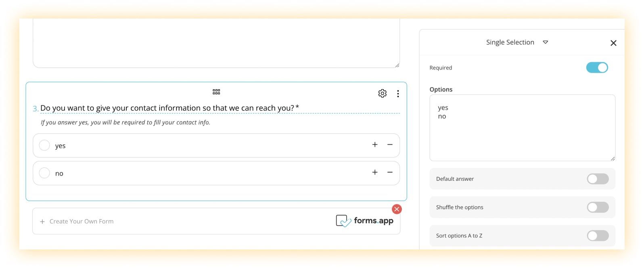This screenshot has width=644, height=270.
Task: Enable Sort options A to Z
Action: [598, 236]
